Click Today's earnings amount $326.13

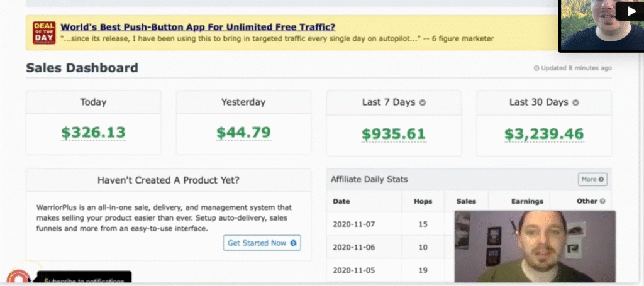point(93,133)
